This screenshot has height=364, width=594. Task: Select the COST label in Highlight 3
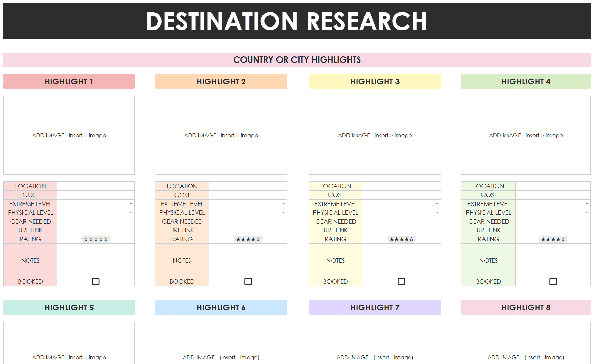point(336,195)
